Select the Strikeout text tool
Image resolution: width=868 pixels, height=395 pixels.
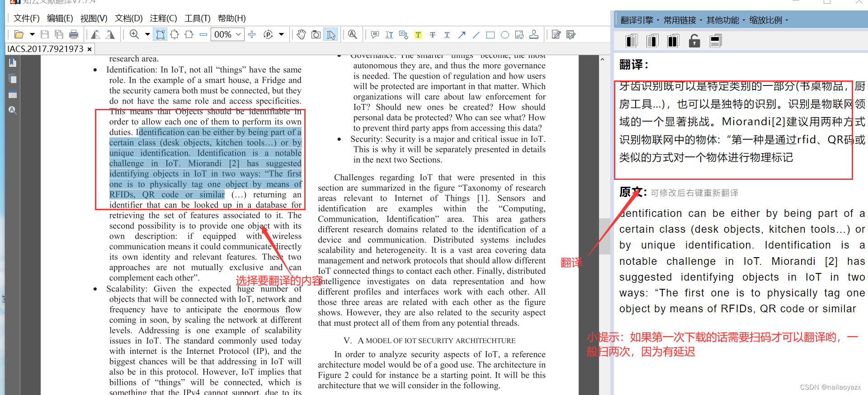click(433, 34)
